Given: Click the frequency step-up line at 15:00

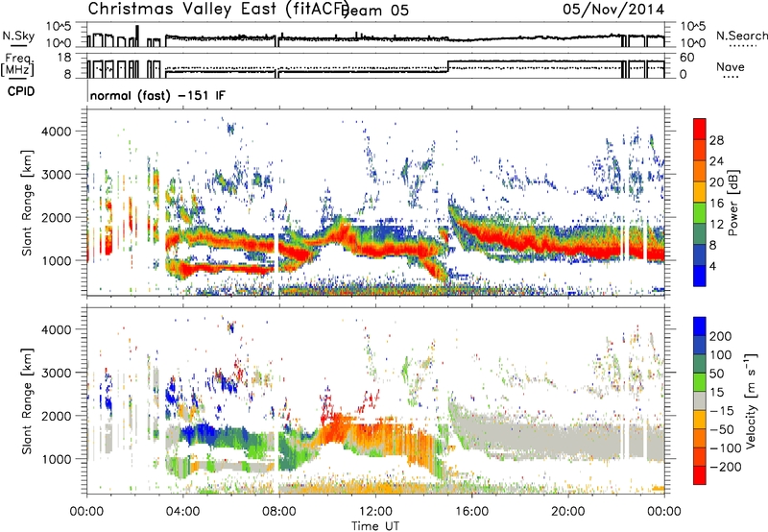Looking at the screenshot, I should (x=448, y=66).
